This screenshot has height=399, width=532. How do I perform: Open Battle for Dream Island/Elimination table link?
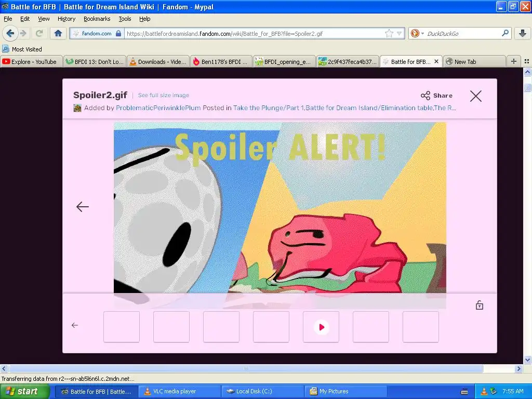click(369, 108)
